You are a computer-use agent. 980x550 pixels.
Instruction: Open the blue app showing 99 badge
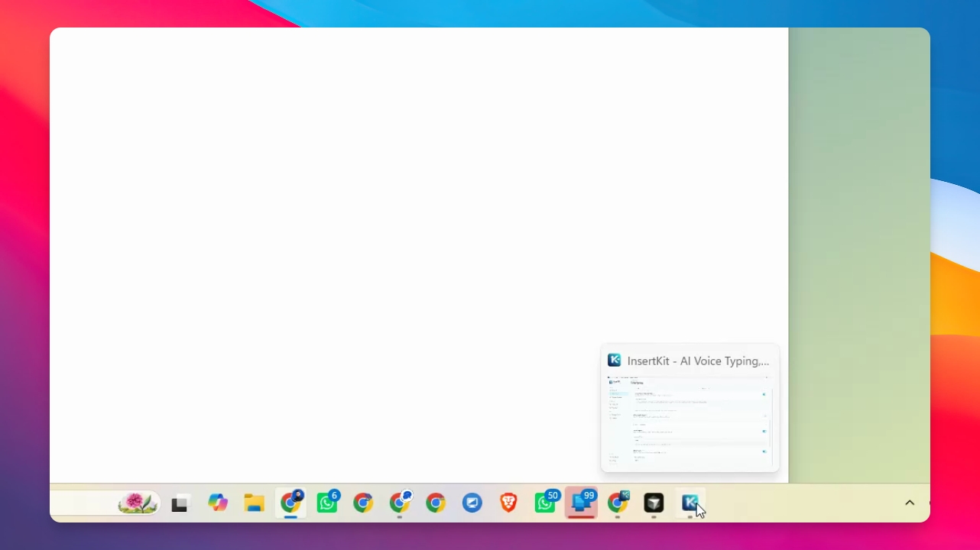pos(582,502)
